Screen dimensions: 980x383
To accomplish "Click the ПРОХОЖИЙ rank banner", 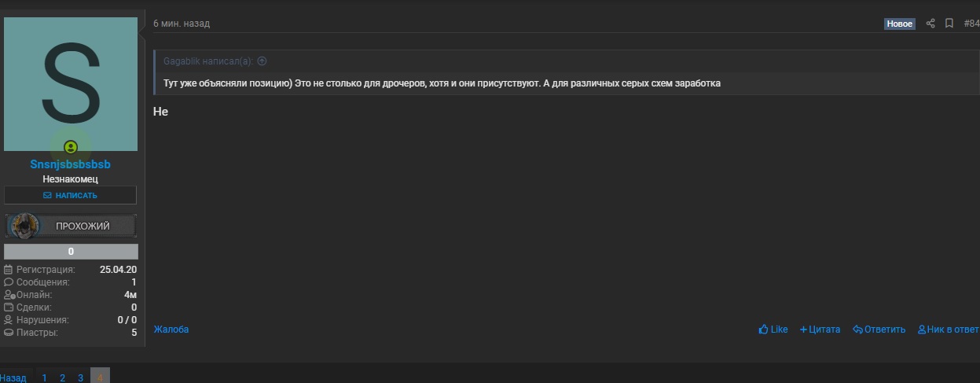I will (71, 226).
